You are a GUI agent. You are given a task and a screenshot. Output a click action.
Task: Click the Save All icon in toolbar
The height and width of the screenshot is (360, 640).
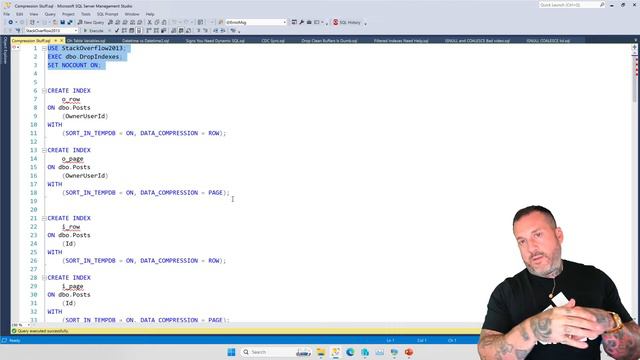(70, 22)
